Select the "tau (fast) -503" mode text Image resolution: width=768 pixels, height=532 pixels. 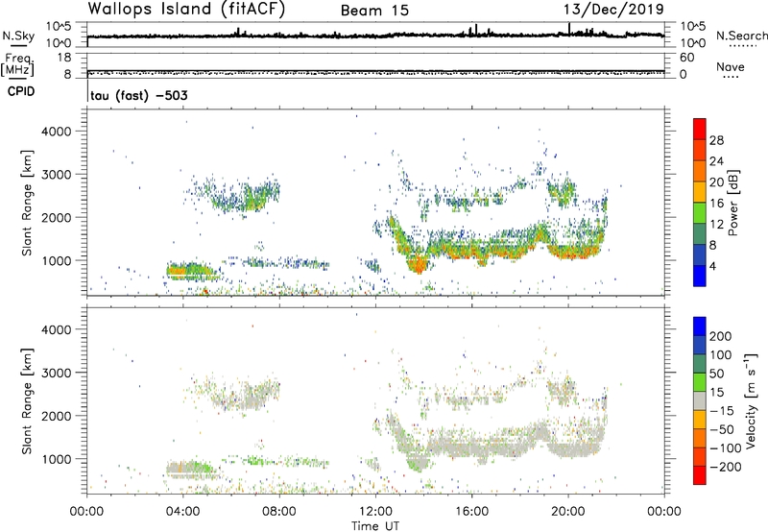[139, 95]
